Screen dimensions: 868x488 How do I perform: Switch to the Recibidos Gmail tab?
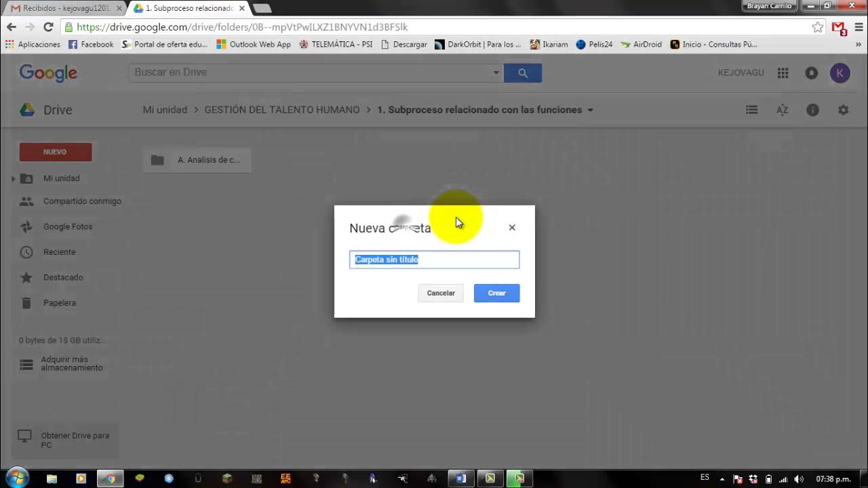[66, 8]
